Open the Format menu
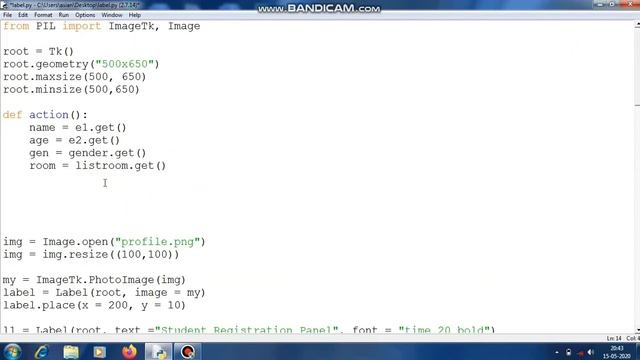The image size is (640, 360). [43, 15]
